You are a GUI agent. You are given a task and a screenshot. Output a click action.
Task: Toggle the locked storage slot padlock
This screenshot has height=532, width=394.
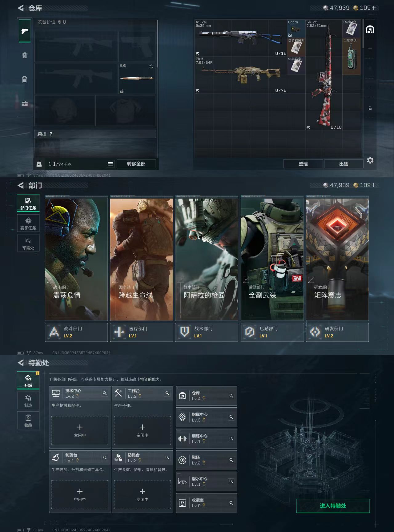[370, 108]
